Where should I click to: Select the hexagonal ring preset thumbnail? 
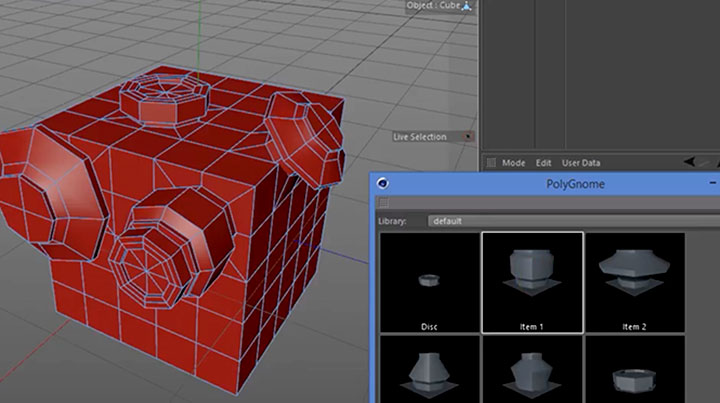pyautogui.click(x=634, y=370)
